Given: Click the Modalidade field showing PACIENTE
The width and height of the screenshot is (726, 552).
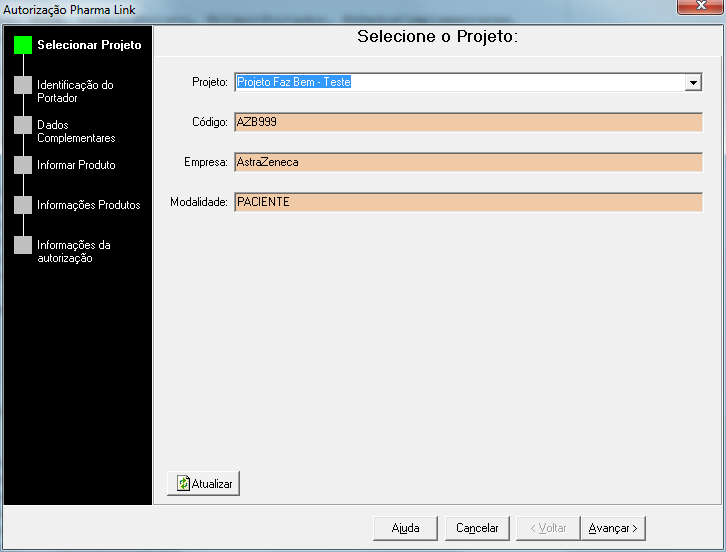Looking at the screenshot, I should pos(469,202).
